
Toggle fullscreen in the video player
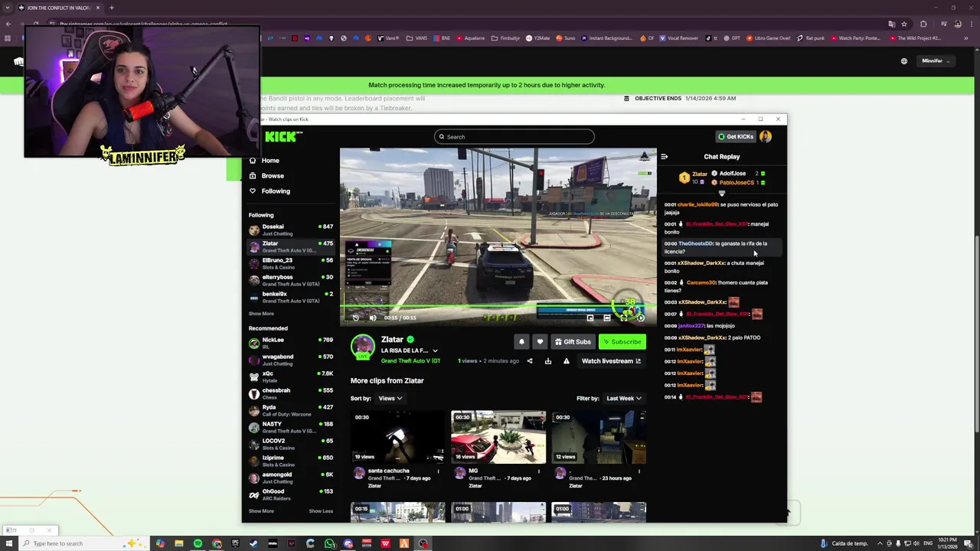click(624, 318)
